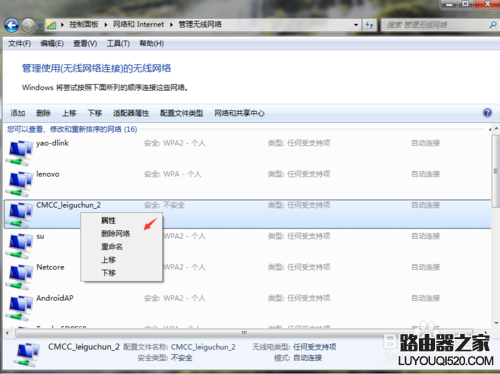
Task: Open the 编辑(E) menu
Action: pos(52,44)
